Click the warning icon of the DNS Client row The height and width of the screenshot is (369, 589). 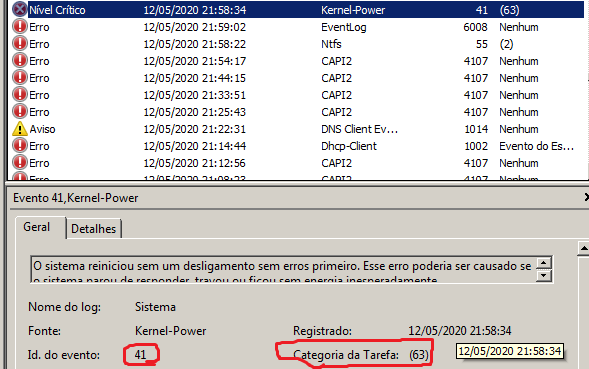[20, 129]
